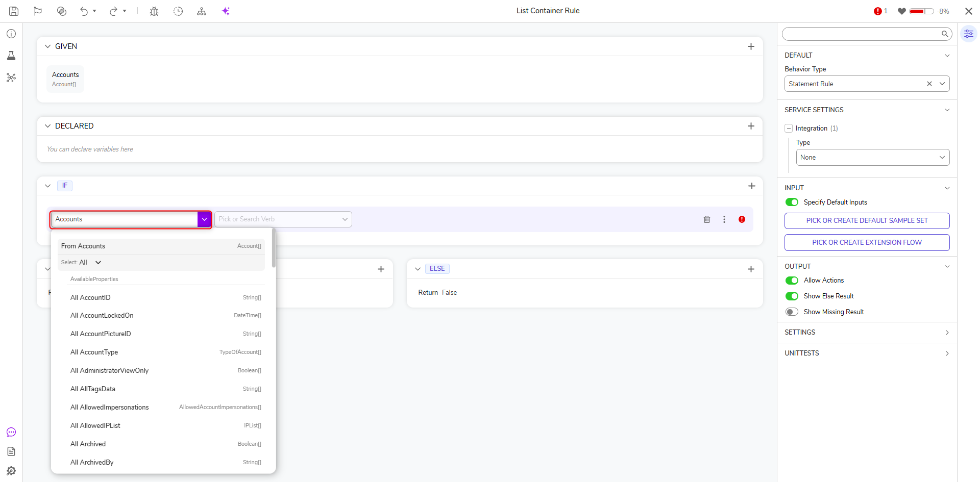The height and width of the screenshot is (482, 980).
Task: Select From Accounts option
Action: 161,246
